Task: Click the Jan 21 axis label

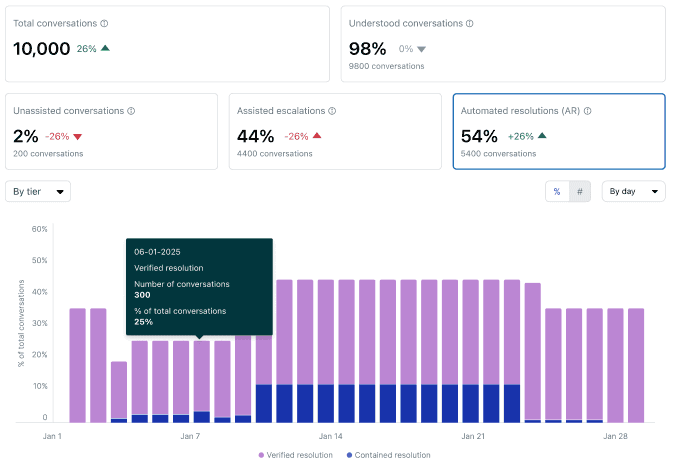Action: tap(473, 436)
